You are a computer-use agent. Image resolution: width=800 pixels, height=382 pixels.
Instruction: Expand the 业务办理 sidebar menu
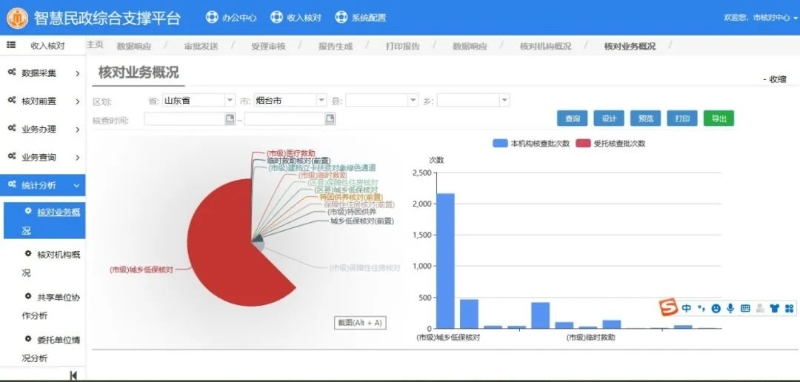click(x=43, y=130)
